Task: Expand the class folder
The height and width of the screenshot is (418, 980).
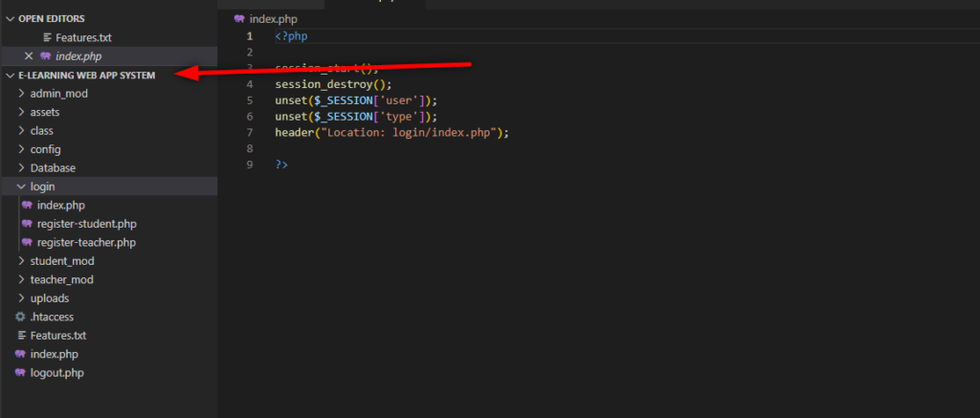Action: click(22, 131)
